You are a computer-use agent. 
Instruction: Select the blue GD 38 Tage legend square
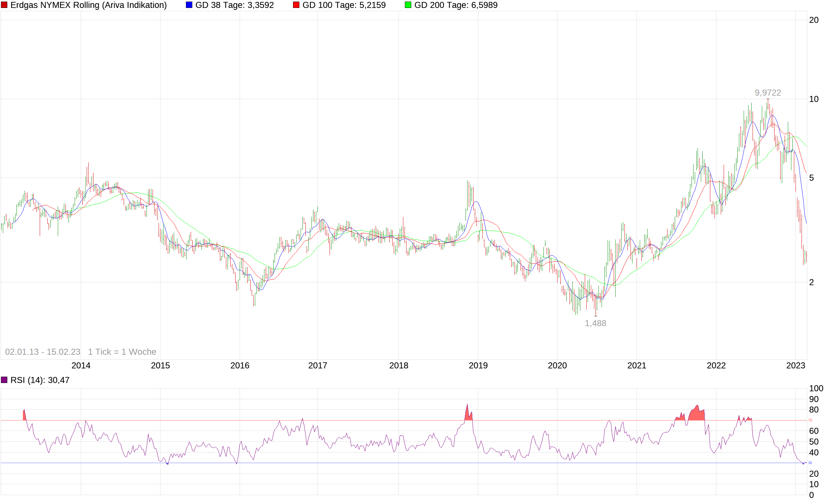coord(189,5)
